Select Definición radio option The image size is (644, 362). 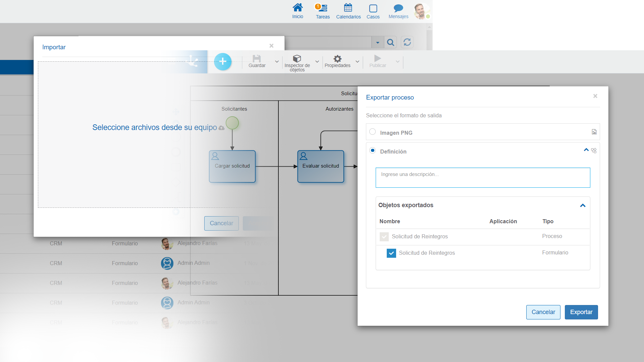coord(372,150)
